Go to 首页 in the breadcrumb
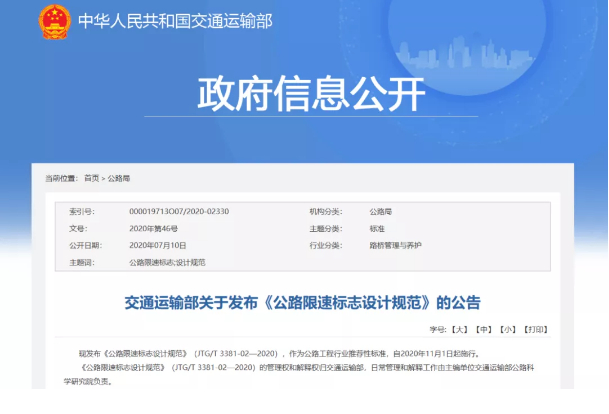Image resolution: width=609 pixels, height=414 pixels. click(92, 178)
